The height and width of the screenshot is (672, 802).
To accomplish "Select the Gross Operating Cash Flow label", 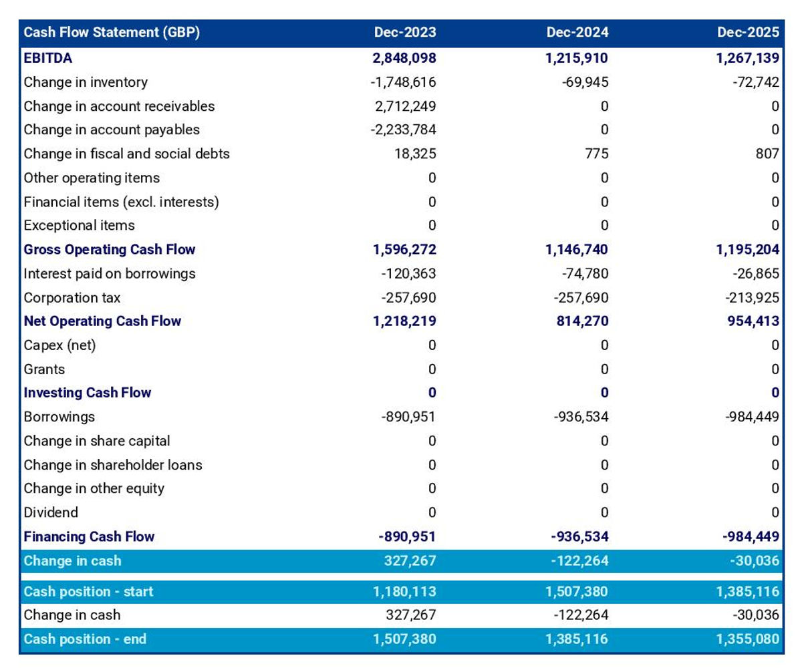I will (110, 250).
